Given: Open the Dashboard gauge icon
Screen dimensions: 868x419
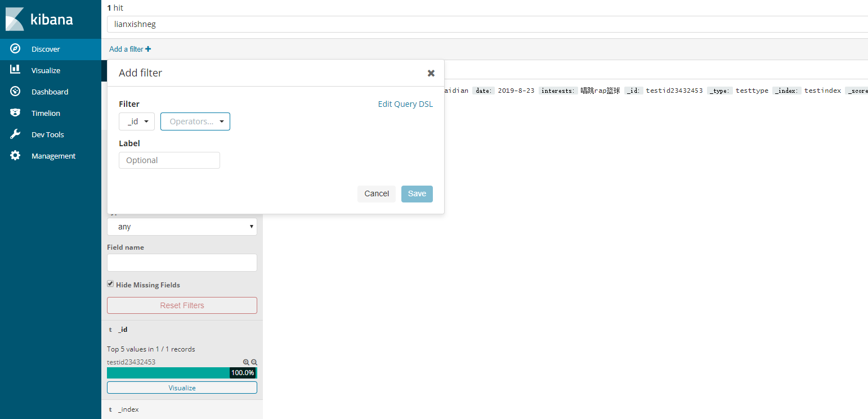Looking at the screenshot, I should 15,91.
